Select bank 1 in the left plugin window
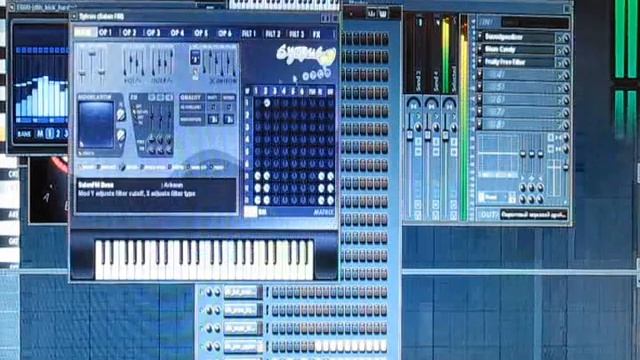640x360 pixels. click(49, 133)
